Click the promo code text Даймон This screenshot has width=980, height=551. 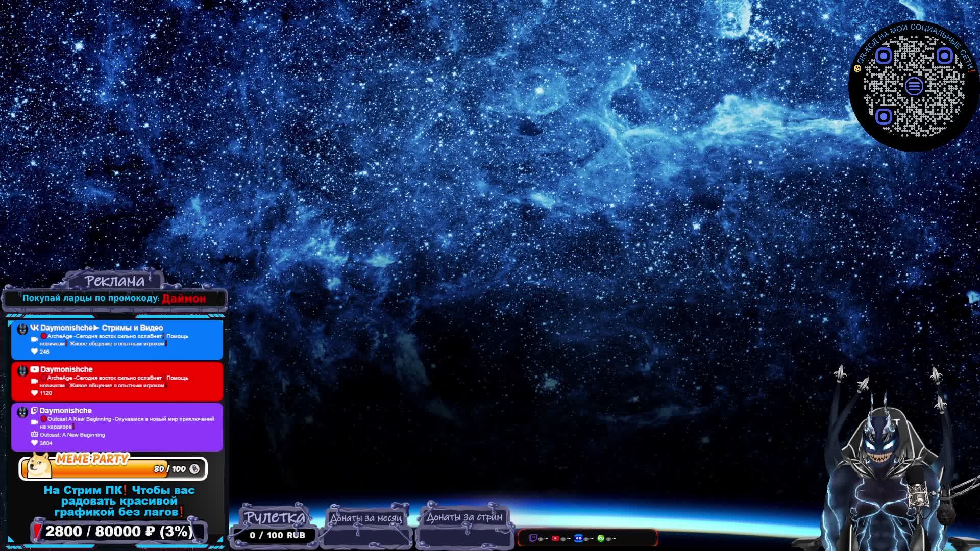(x=184, y=298)
